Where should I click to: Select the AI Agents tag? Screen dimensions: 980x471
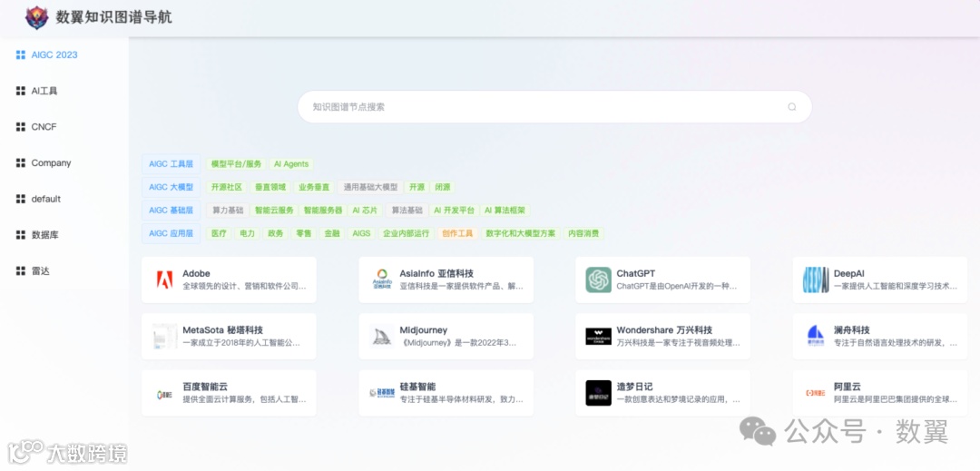291,163
